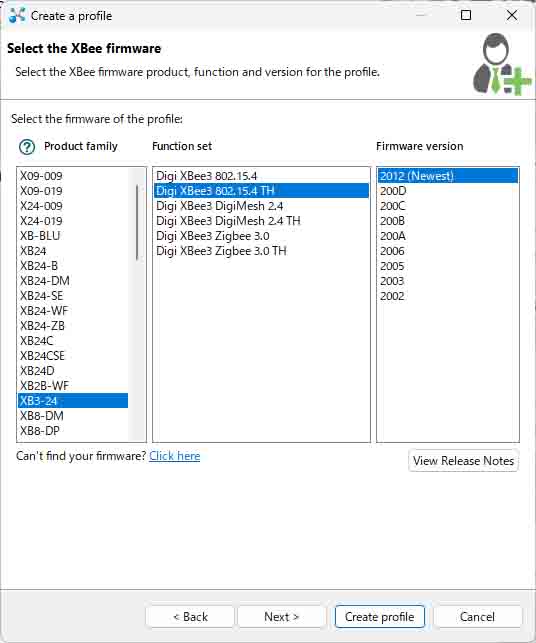Screen dimensions: 536x643
Task: Click View Release Notes button
Action: coord(463,461)
